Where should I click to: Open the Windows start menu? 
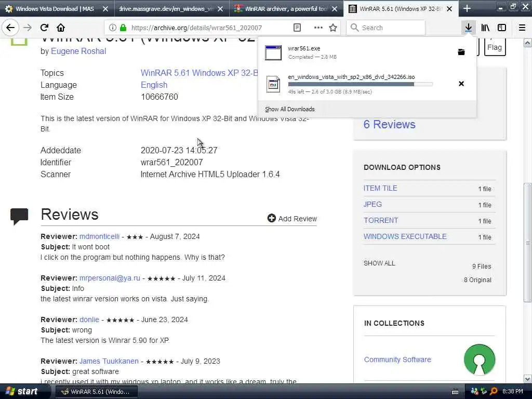point(21,391)
